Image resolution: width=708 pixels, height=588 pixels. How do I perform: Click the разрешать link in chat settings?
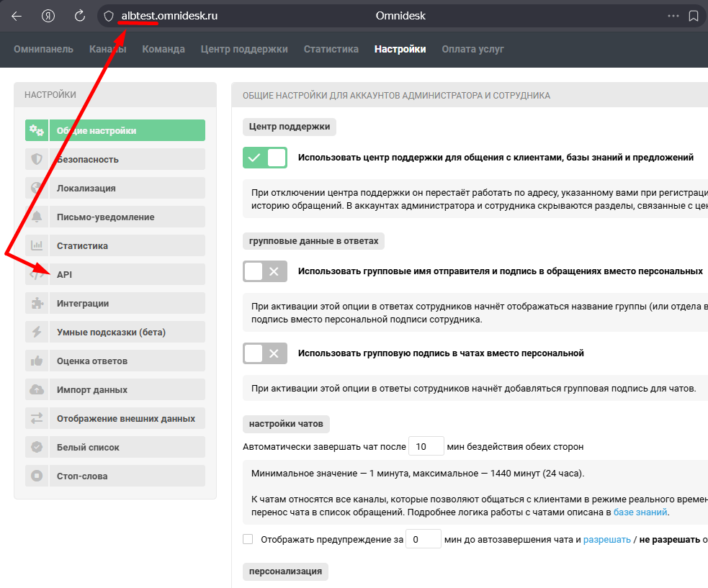(606, 539)
